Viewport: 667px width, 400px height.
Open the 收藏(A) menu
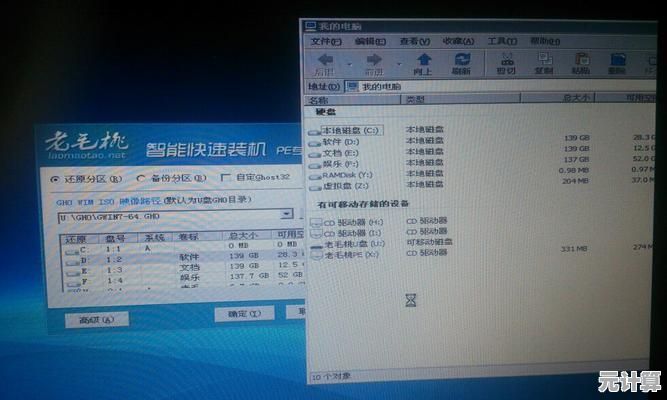[459, 41]
